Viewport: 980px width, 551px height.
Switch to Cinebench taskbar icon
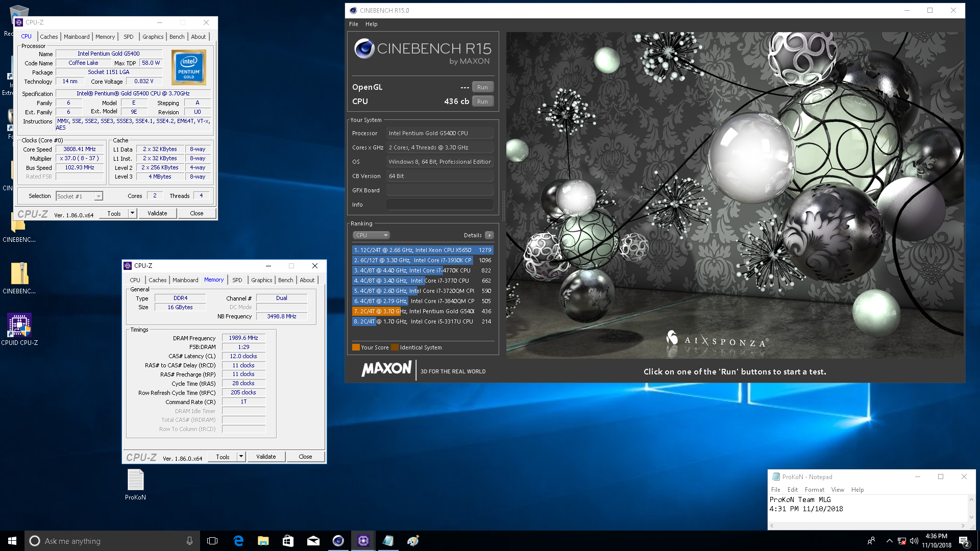click(338, 541)
